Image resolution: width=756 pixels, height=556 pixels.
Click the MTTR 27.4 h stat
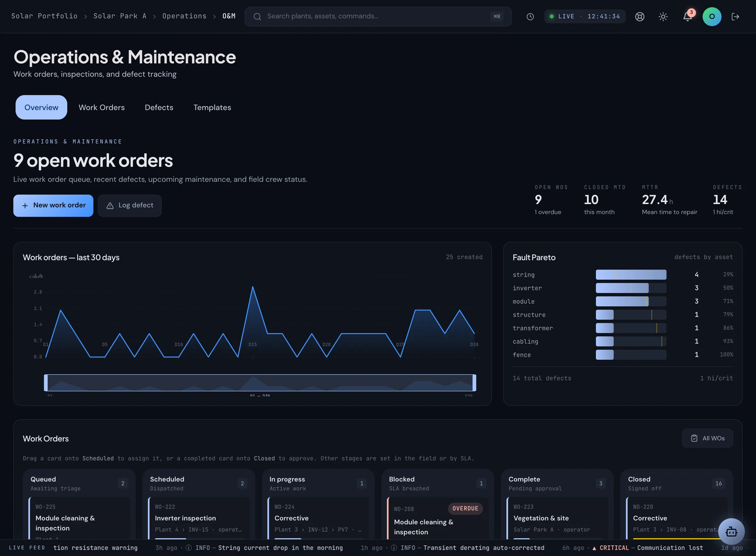point(669,200)
